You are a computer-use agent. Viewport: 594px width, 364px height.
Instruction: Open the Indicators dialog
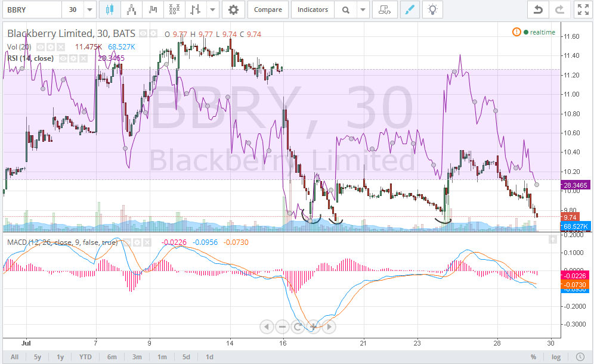point(313,10)
